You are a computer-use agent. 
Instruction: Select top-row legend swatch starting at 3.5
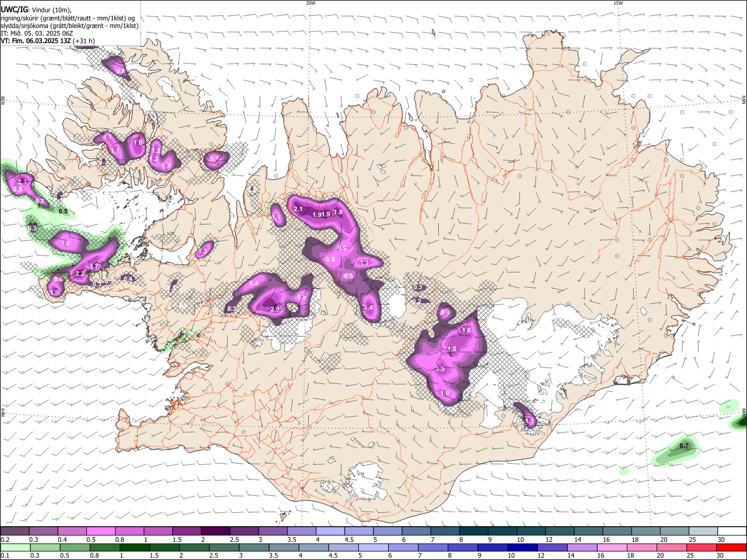tap(301, 531)
